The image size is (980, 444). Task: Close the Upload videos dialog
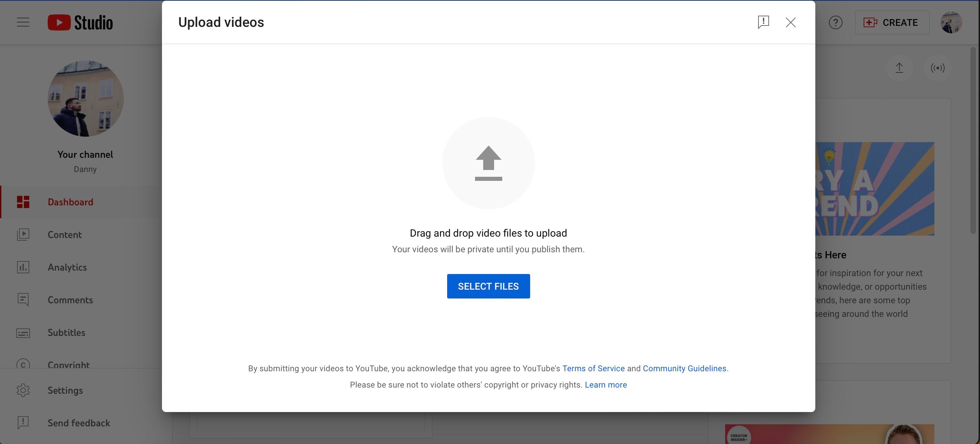790,22
